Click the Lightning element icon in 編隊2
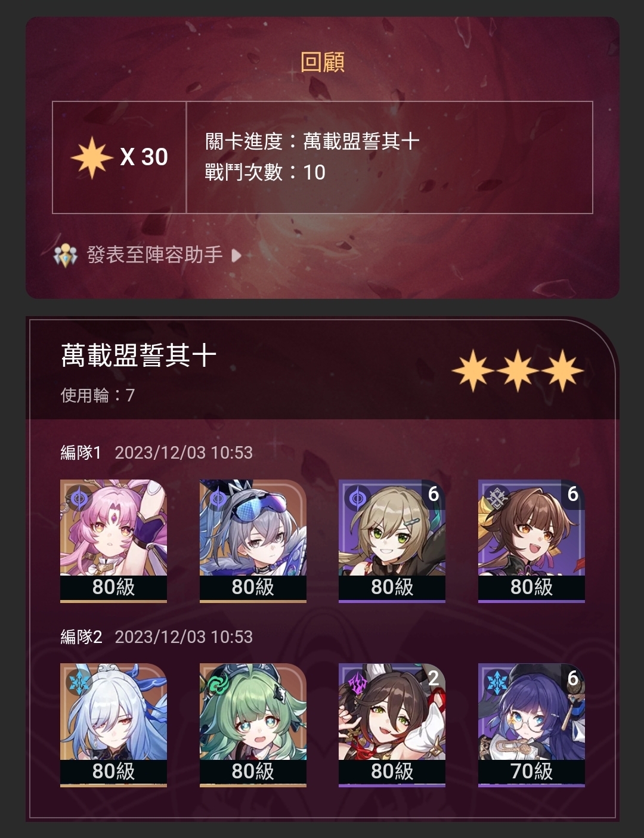 pos(358,682)
